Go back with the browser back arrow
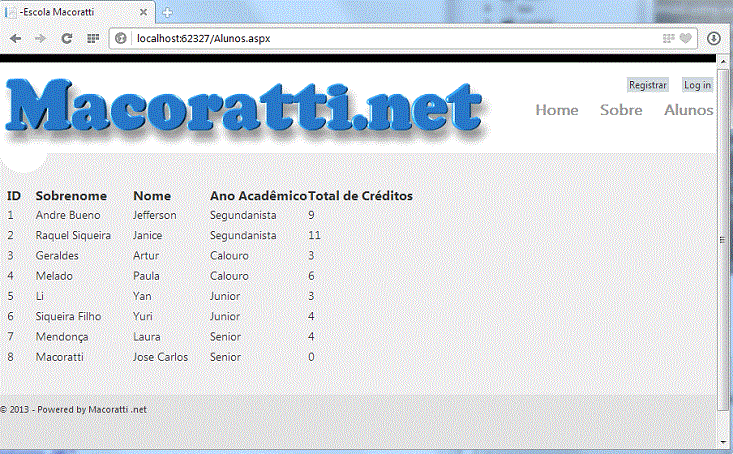733x454 pixels. tap(15, 38)
